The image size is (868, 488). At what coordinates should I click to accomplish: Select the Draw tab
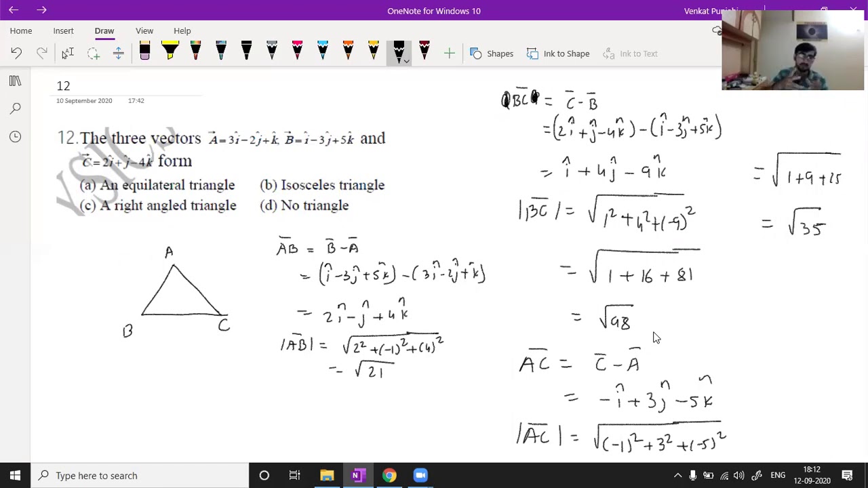[x=104, y=30]
